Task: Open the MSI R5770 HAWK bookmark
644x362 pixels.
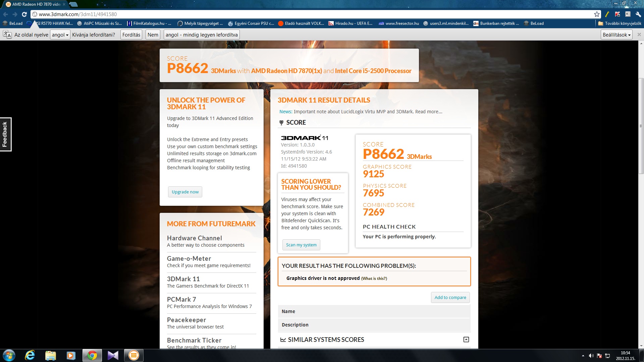Action: 50,23
